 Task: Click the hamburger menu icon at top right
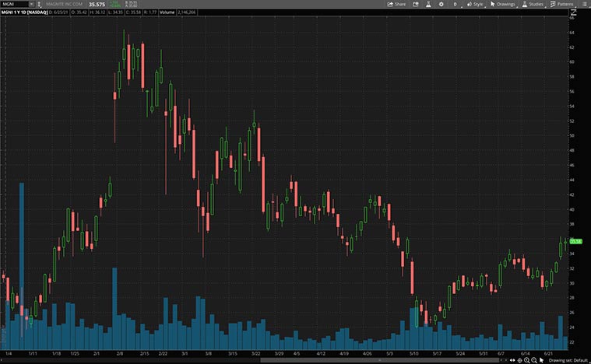pos(585,4)
